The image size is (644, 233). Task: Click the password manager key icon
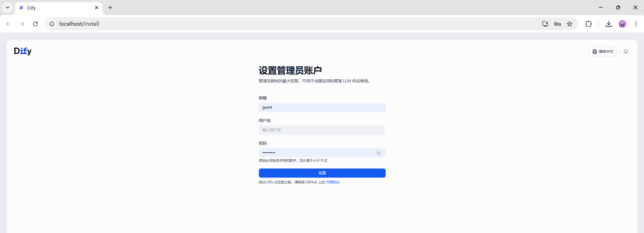tap(557, 24)
